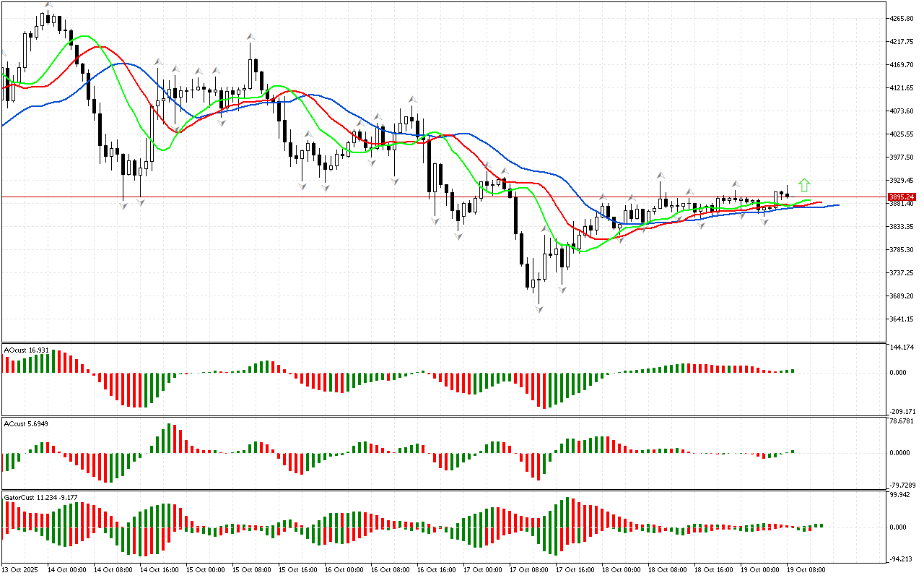Select the 144.174 value on AO scale
Image resolution: width=924 pixels, height=578 pixels.
[902, 348]
